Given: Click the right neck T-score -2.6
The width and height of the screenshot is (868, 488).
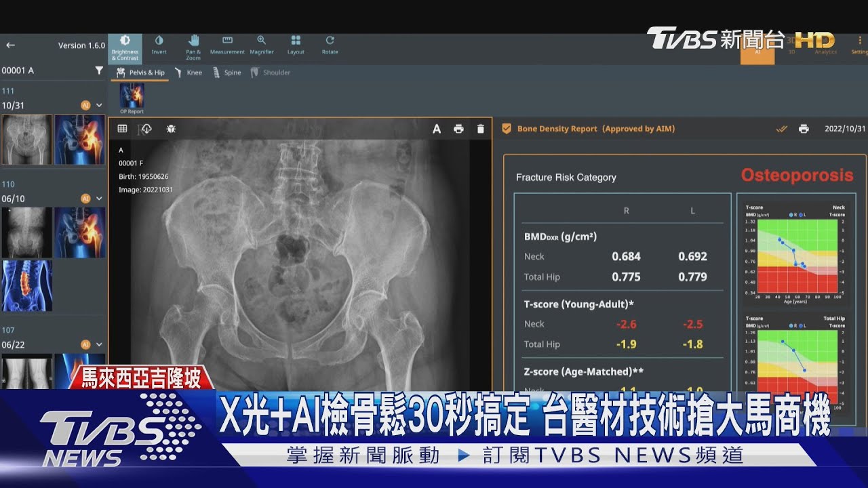Looking at the screenshot, I should [x=626, y=324].
